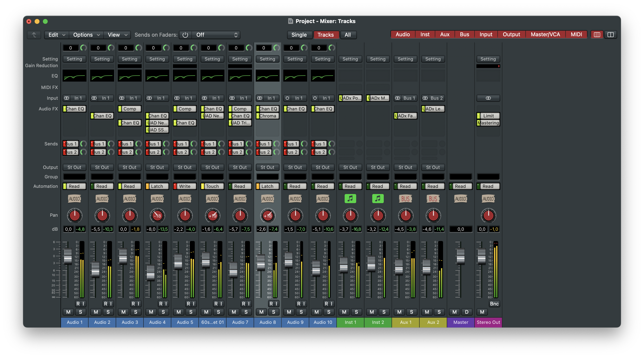The height and width of the screenshot is (358, 644).
Task: Solo the Audio 2 channel
Action: coord(108,312)
